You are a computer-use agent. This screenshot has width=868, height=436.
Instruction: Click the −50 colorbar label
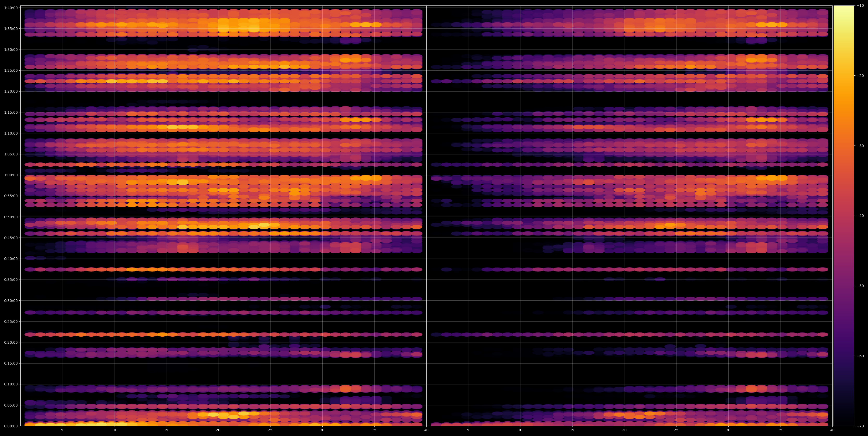pos(860,286)
